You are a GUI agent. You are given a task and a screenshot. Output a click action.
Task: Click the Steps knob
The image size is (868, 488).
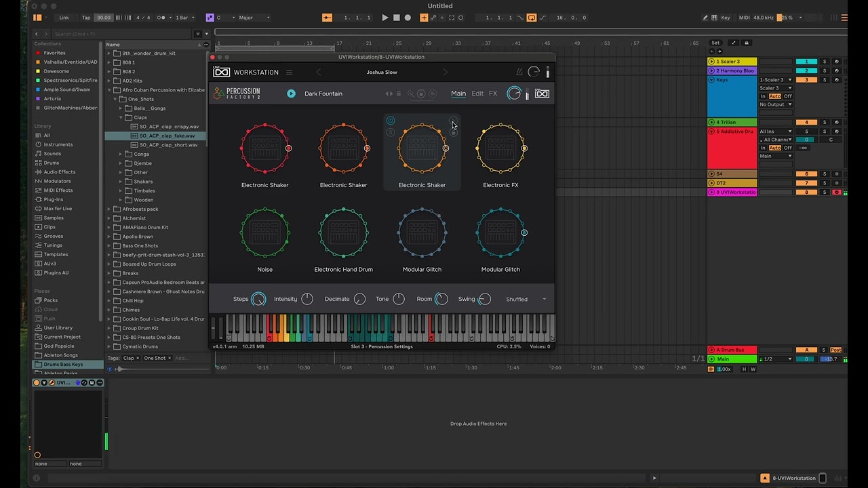point(258,299)
